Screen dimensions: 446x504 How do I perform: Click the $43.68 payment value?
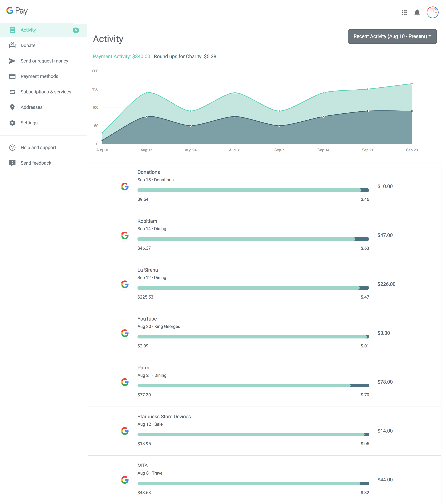(x=144, y=492)
